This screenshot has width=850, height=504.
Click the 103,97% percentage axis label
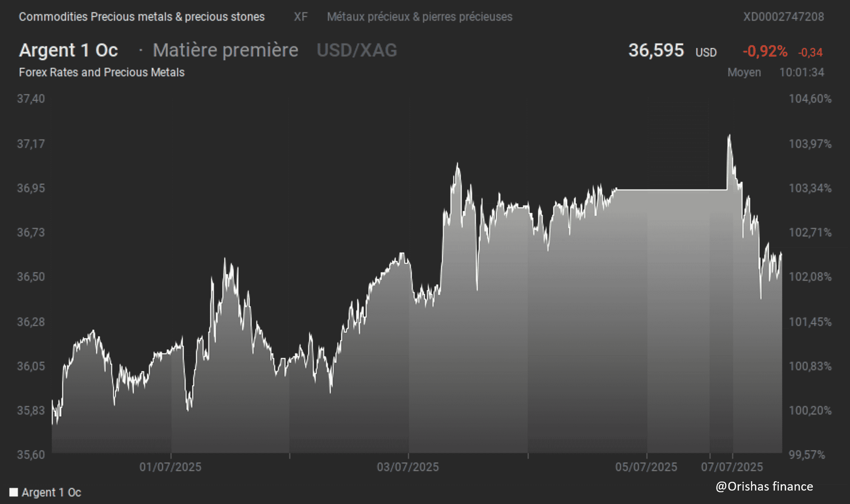[810, 144]
